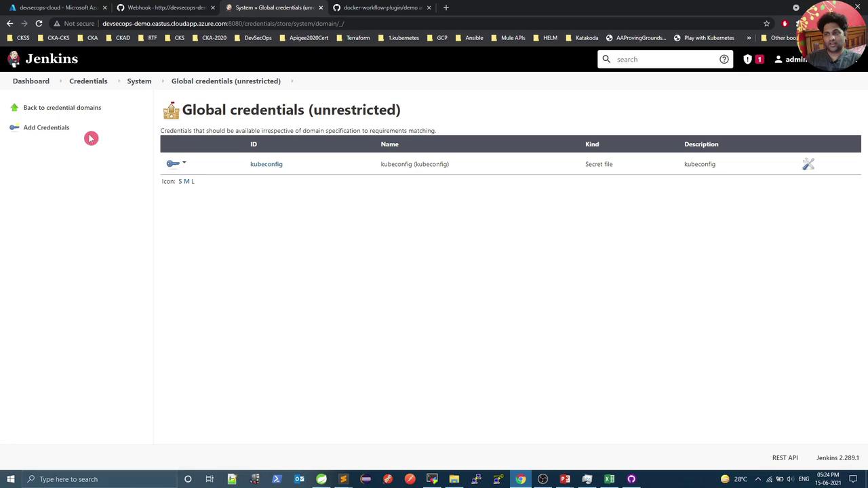The image size is (868, 488).
Task: Click the search help question mark icon
Action: [x=724, y=59]
